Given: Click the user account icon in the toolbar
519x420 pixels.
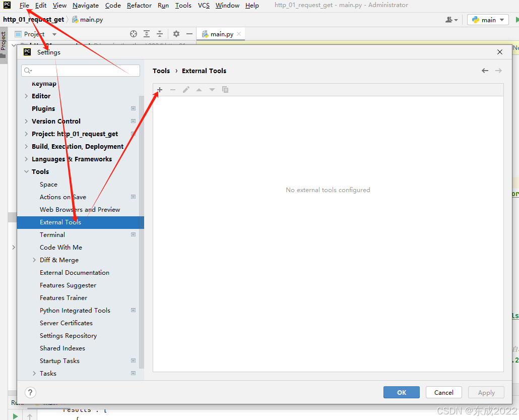Looking at the screenshot, I should coord(451,20).
